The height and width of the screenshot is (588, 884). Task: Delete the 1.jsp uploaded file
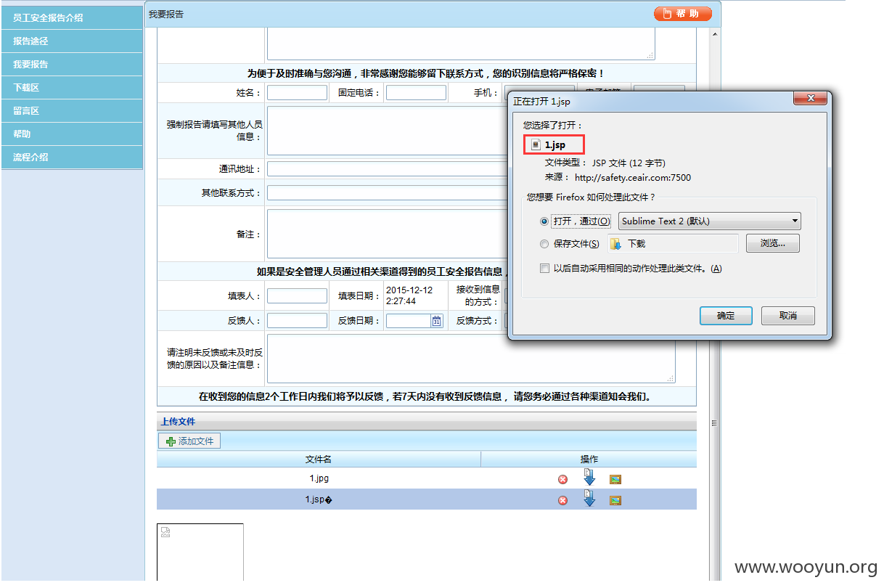pyautogui.click(x=562, y=500)
